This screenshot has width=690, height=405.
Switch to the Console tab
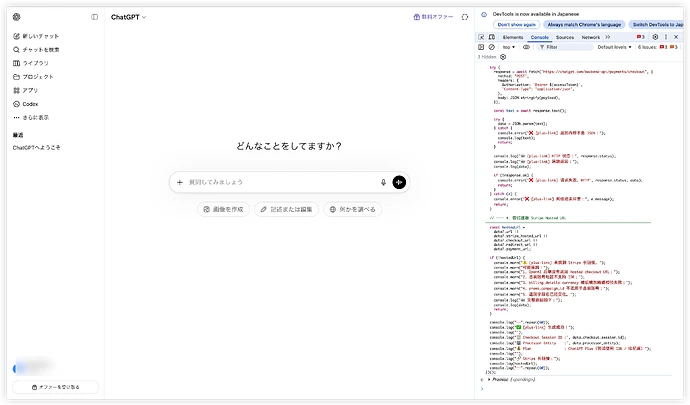[x=540, y=37]
